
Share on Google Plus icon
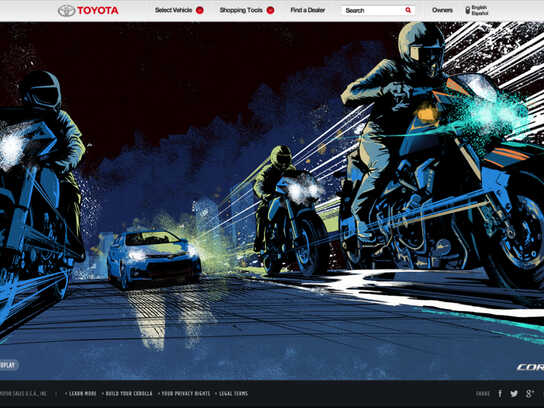[529, 393]
